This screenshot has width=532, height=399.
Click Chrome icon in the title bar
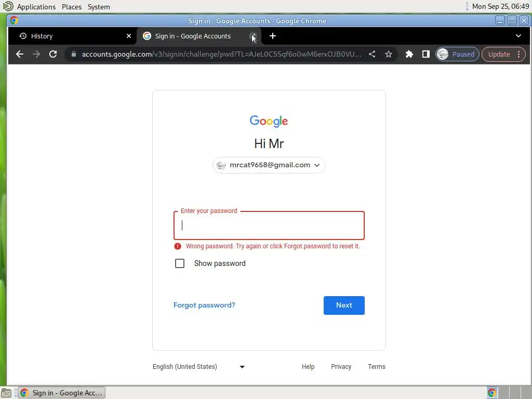click(x=14, y=21)
